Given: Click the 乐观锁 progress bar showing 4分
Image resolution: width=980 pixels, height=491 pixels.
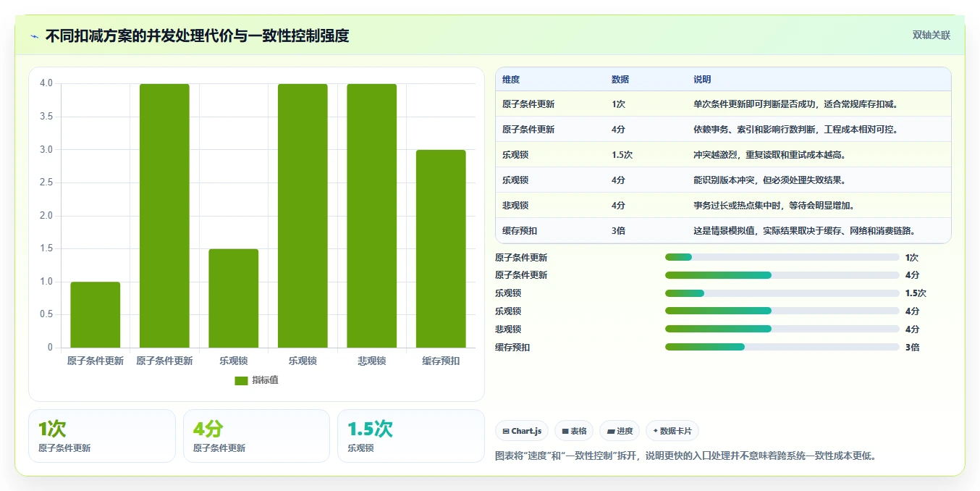Looking at the screenshot, I should click(782, 311).
